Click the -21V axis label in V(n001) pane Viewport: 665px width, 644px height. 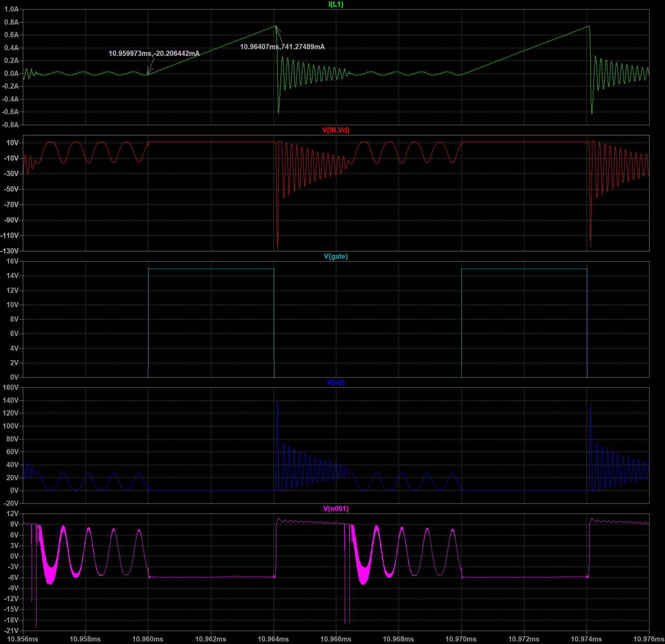tap(11, 630)
